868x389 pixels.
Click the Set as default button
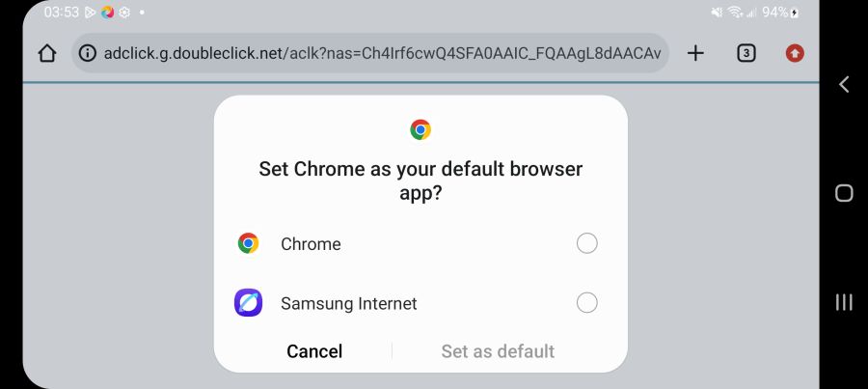[498, 351]
